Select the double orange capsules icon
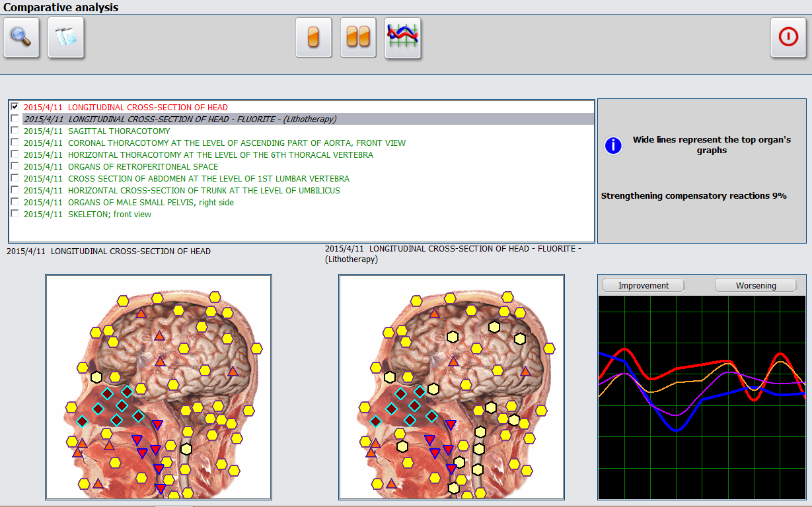The image size is (812, 507). tap(358, 38)
